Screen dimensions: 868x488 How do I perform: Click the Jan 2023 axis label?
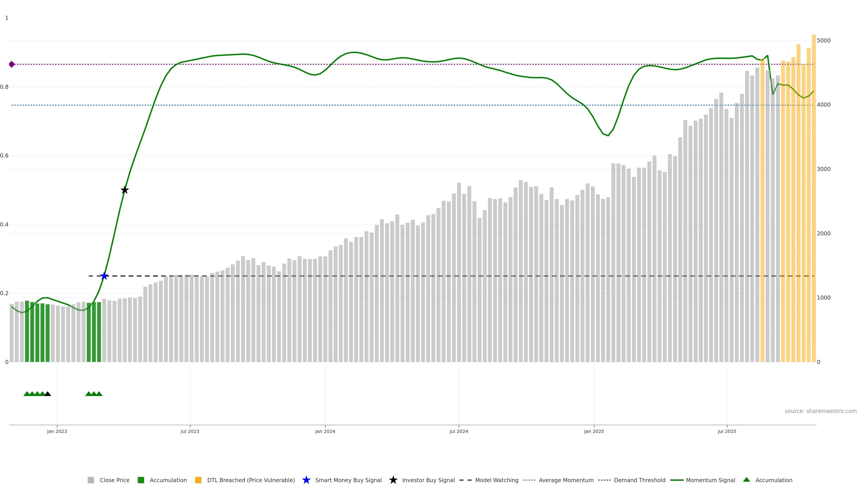coord(57,431)
